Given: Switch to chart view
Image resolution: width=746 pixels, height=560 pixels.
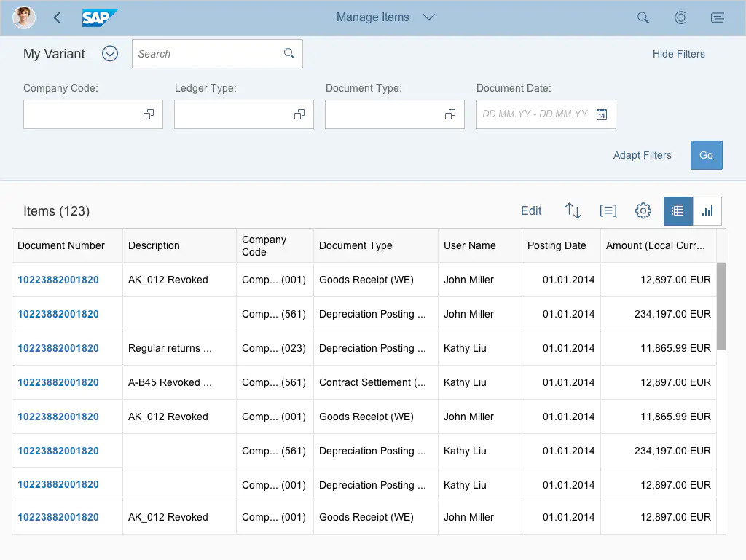Looking at the screenshot, I should pos(707,211).
